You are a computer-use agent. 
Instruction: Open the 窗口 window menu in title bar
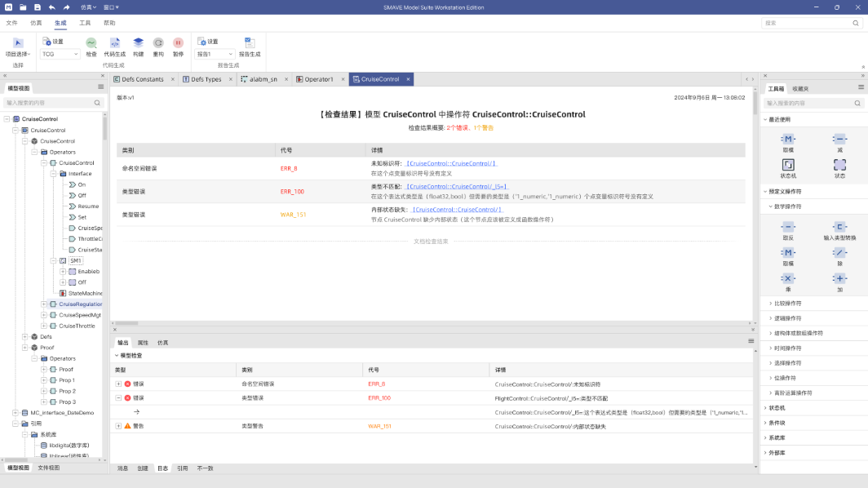tap(111, 7)
